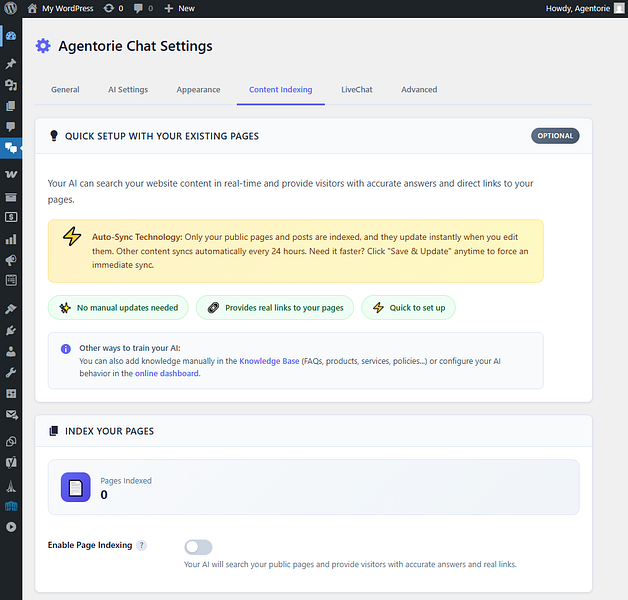The width and height of the screenshot is (628, 600).
Task: Click the 'INDEX YOUR PAGES' heading
Action: tap(109, 431)
